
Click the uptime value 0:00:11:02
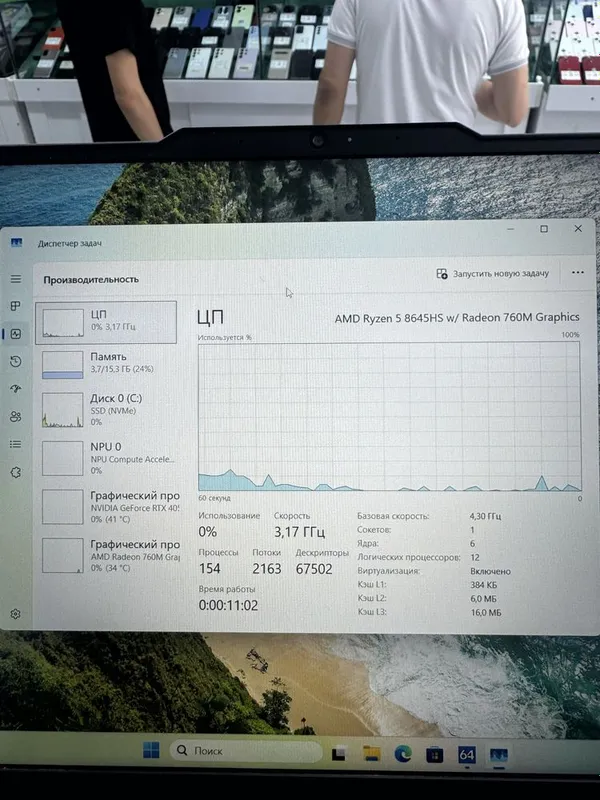click(228, 606)
